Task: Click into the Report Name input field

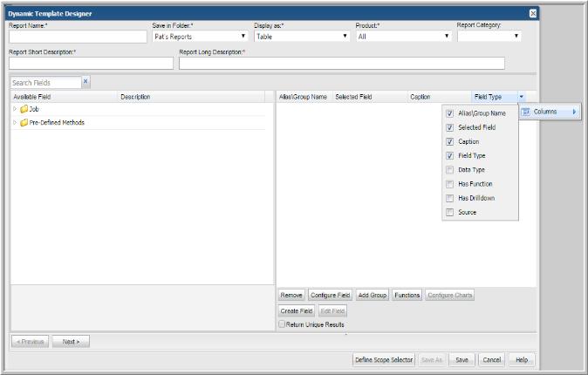Action: (x=78, y=37)
